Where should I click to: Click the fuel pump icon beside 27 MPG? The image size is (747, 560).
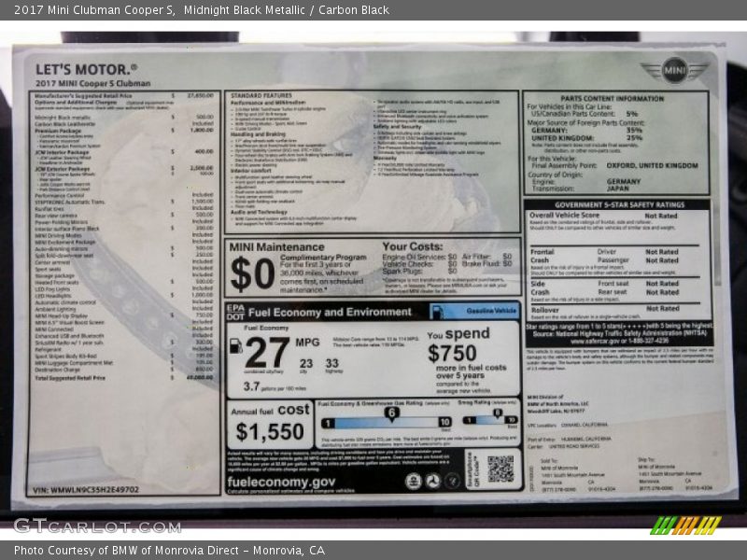236,345
